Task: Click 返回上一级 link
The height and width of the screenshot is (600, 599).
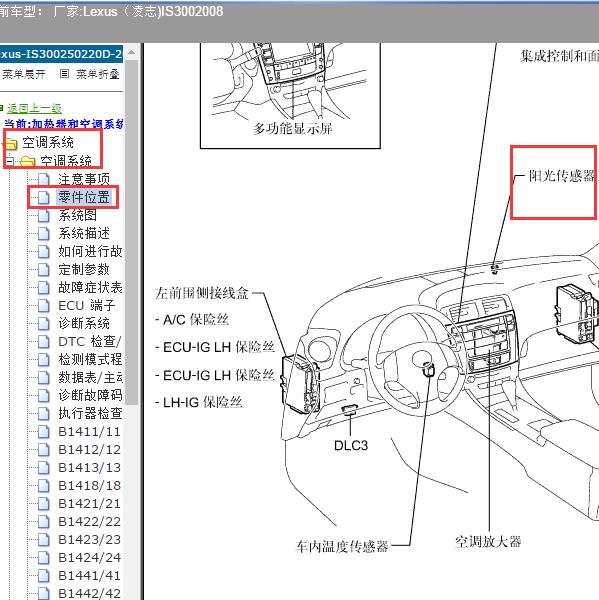Action: pyautogui.click(x=34, y=108)
